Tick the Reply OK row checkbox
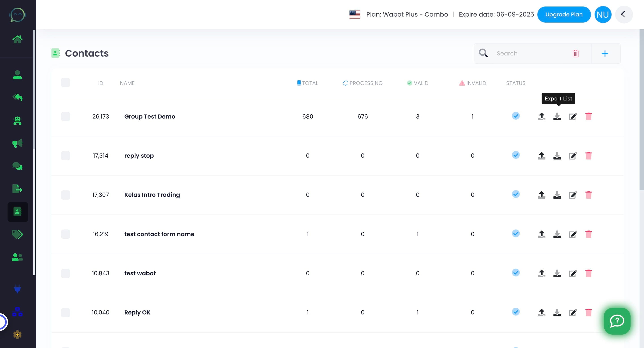The width and height of the screenshot is (644, 348). tap(66, 312)
